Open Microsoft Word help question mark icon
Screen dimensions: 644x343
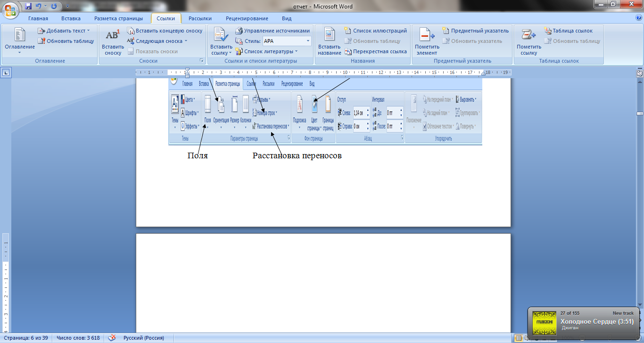click(638, 17)
